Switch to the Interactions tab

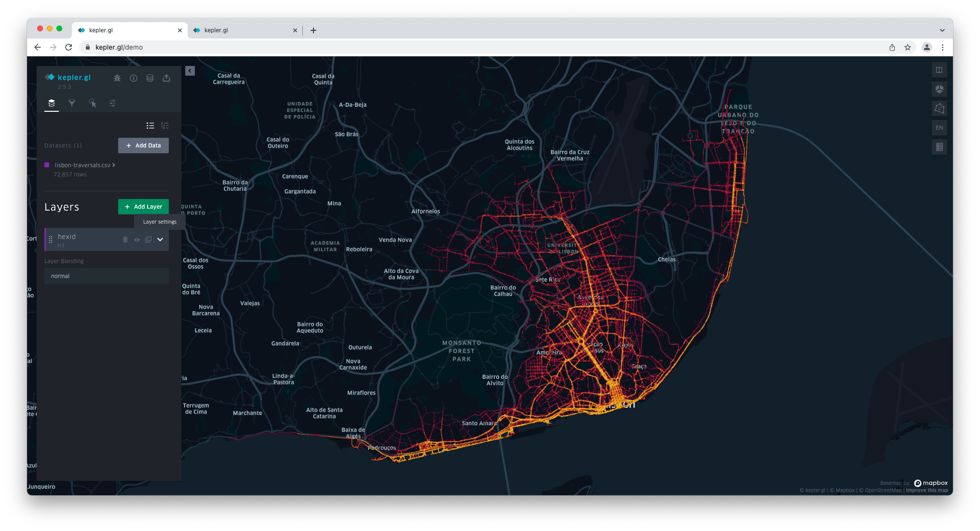[x=92, y=103]
